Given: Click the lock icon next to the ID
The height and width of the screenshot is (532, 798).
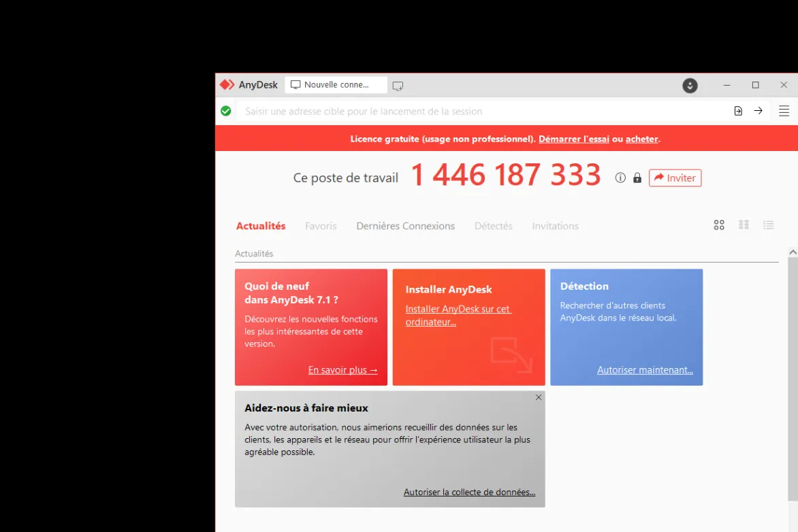Looking at the screenshot, I should 637,178.
